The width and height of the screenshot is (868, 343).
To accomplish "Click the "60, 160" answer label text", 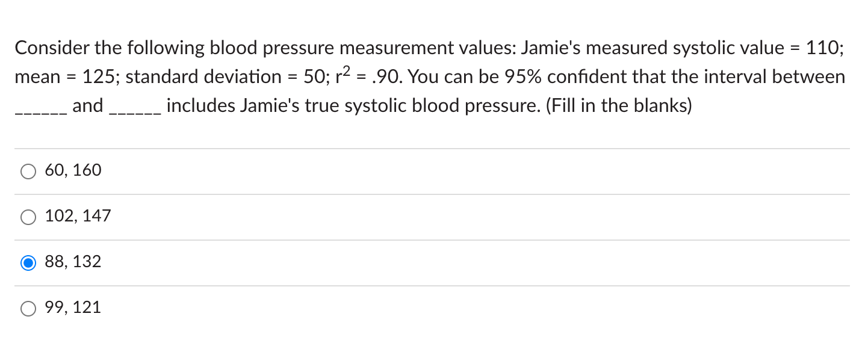I will [x=73, y=170].
